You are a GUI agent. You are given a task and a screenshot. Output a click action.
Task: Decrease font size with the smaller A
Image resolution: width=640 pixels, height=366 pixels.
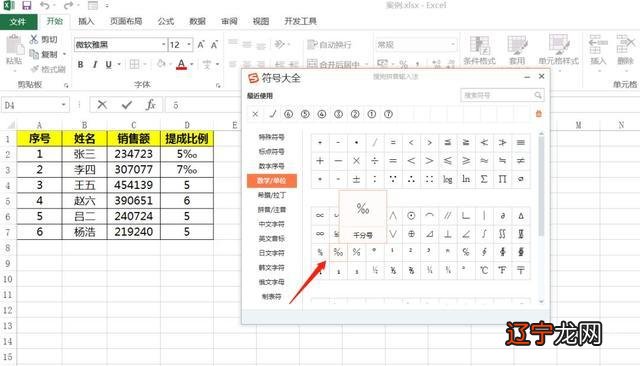click(214, 44)
